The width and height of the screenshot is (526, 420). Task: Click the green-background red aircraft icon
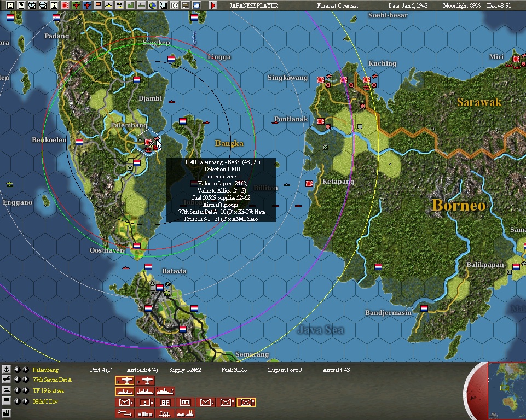pyautogui.click(x=76, y=5)
